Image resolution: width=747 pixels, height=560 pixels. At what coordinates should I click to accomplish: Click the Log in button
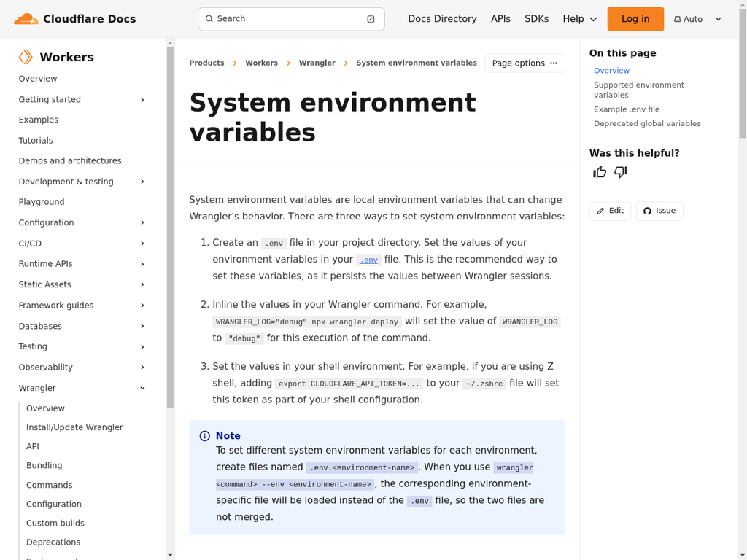(x=635, y=19)
